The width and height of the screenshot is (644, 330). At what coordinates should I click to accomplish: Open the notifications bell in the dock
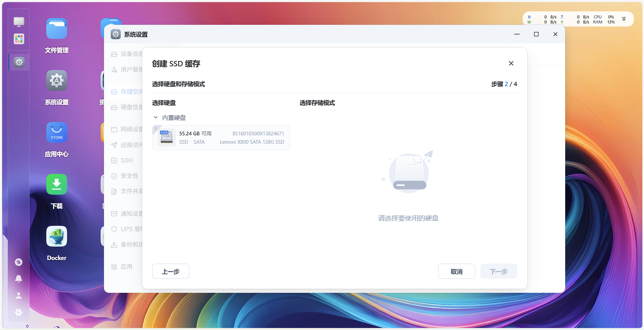point(19,279)
